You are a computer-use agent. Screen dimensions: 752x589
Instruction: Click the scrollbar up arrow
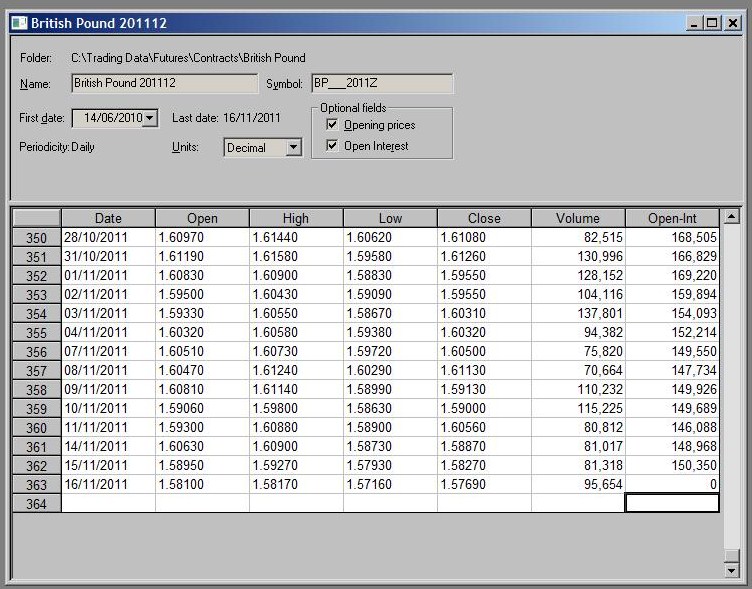732,217
